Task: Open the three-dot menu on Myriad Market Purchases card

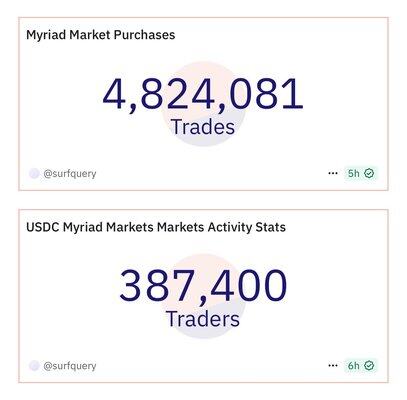Action: 333,173
